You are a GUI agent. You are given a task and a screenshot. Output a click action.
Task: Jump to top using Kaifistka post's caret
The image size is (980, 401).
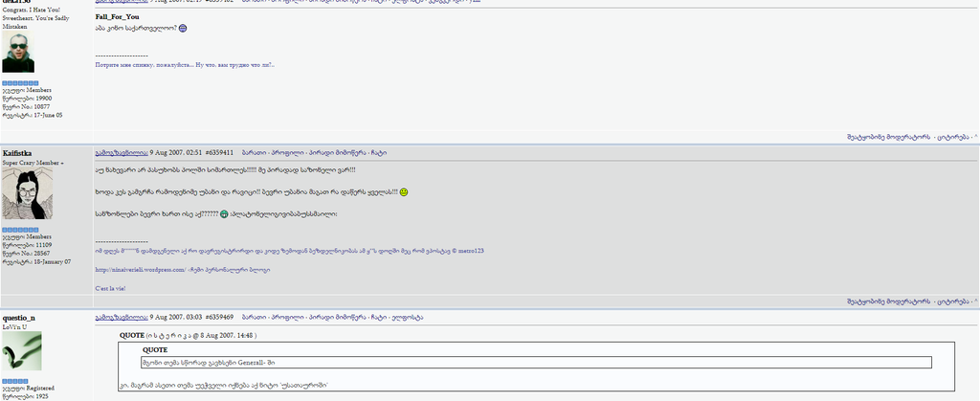tap(975, 301)
